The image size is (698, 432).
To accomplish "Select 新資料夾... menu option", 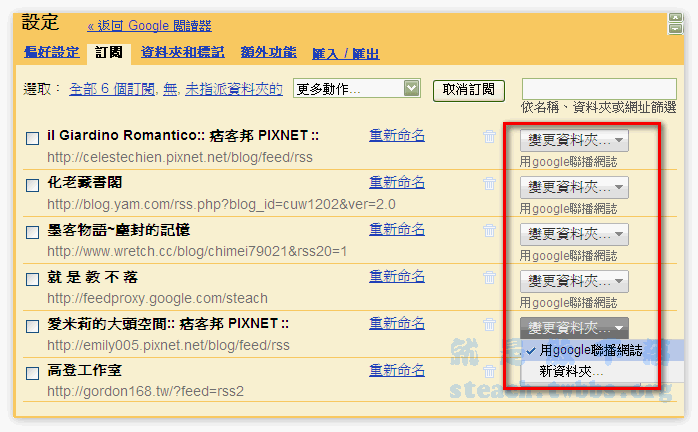I will [571, 371].
